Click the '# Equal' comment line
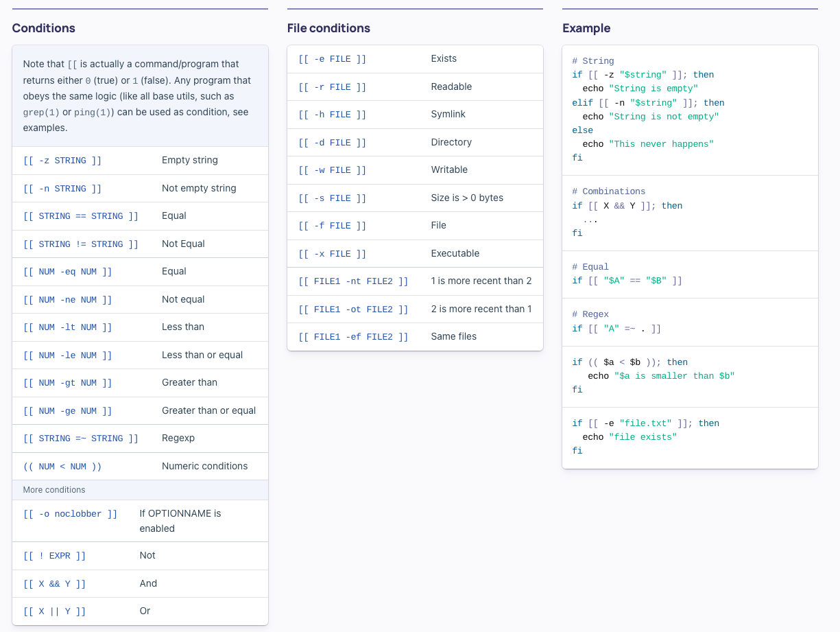 coord(590,267)
